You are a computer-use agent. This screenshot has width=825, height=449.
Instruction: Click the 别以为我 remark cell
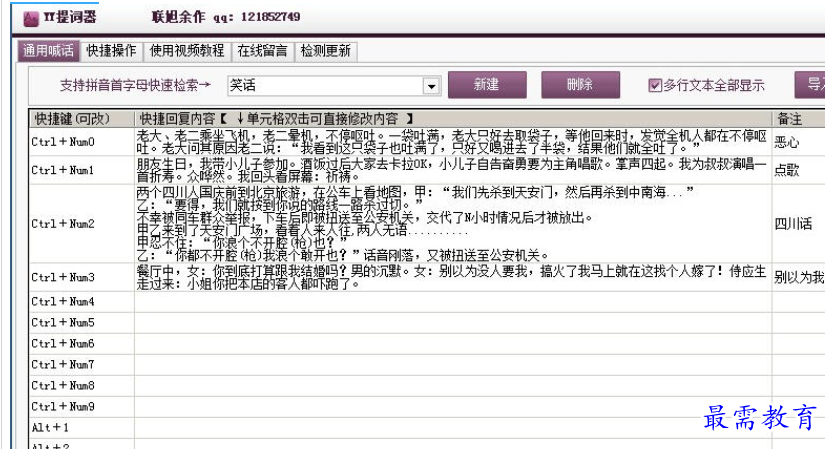tap(799, 277)
